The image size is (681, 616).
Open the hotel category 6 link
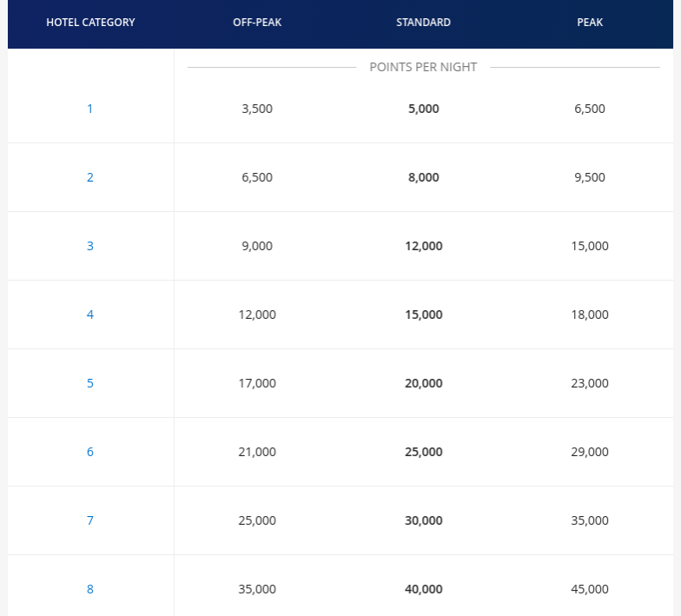[x=89, y=452]
